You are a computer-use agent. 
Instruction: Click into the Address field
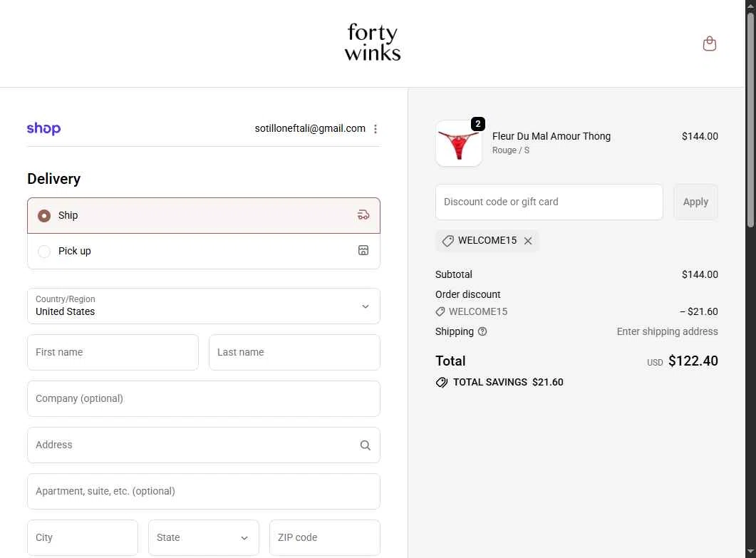click(x=204, y=445)
